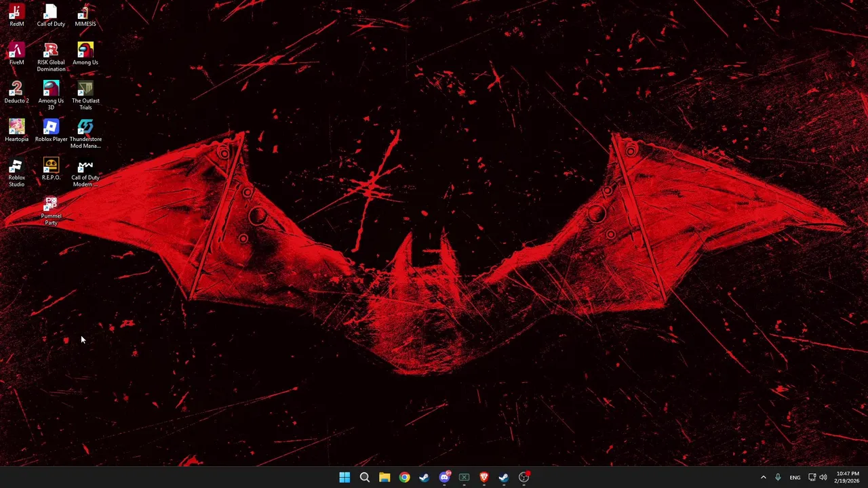This screenshot has width=868, height=488.
Task: Open the 10:47 PM clock and calendar
Action: tap(848, 477)
